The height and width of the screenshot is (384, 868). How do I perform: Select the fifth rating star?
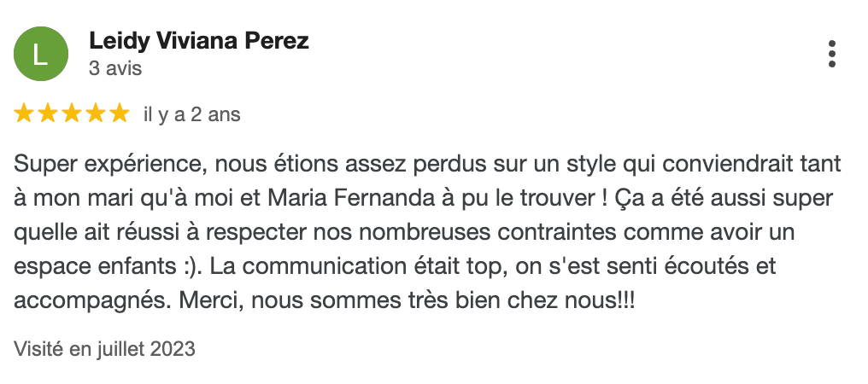click(x=120, y=113)
